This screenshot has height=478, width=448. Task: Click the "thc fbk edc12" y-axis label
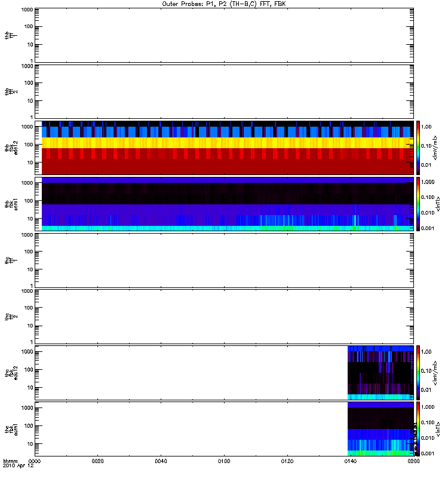coord(11,373)
